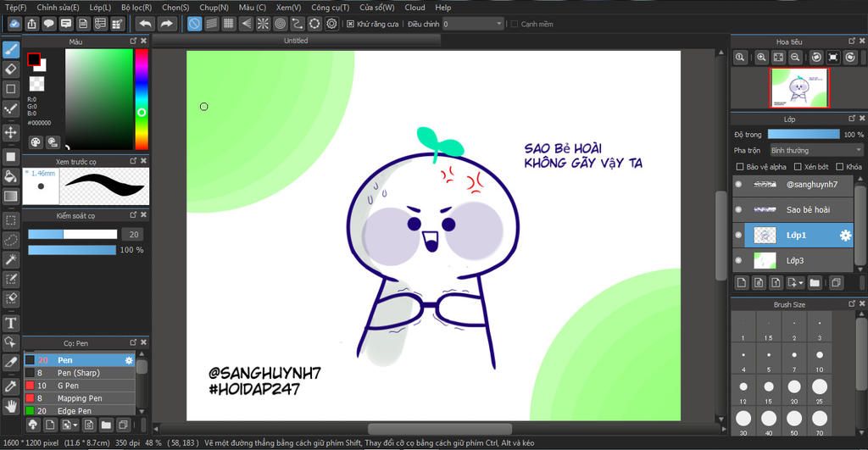Click the brush size value field 20
Viewport: 868px width, 450px height.
(133, 235)
